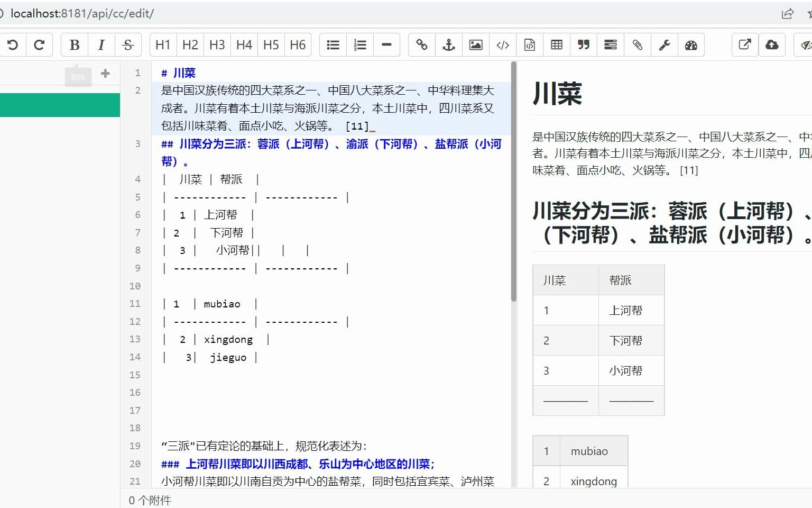Insert an H3 heading
This screenshot has width=812, height=508.
click(217, 45)
